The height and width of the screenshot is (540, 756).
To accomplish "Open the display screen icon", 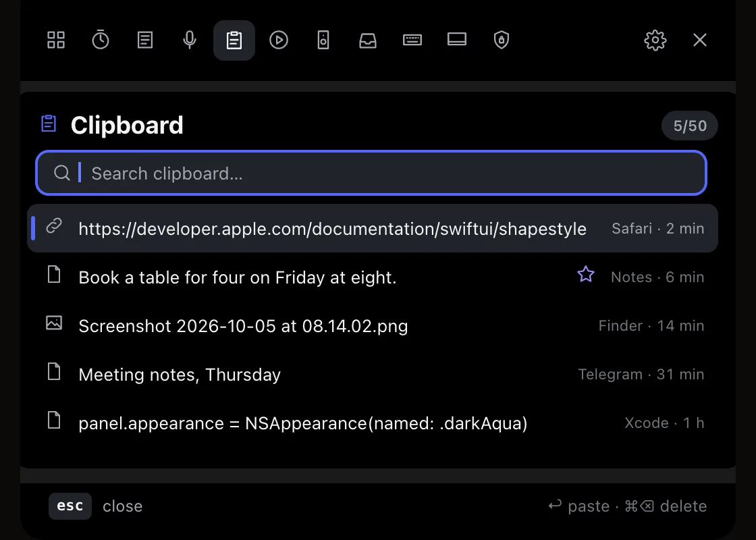I will (456, 40).
